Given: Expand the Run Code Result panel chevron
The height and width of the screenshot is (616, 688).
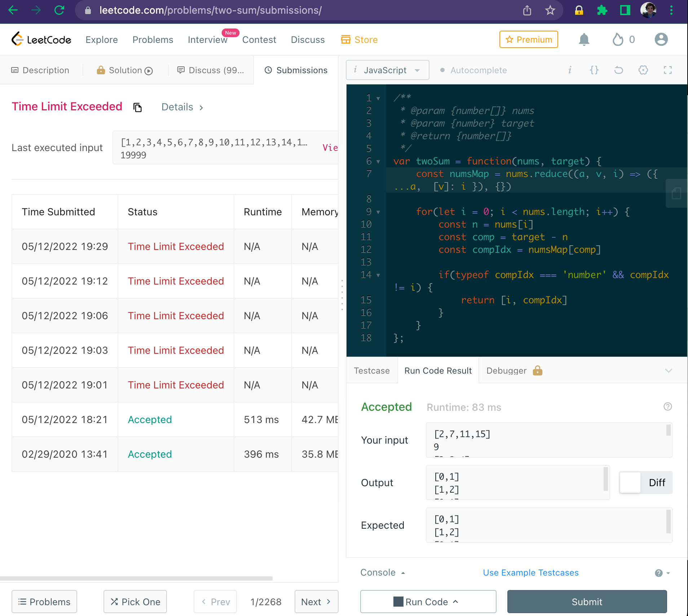Looking at the screenshot, I should pos(669,370).
